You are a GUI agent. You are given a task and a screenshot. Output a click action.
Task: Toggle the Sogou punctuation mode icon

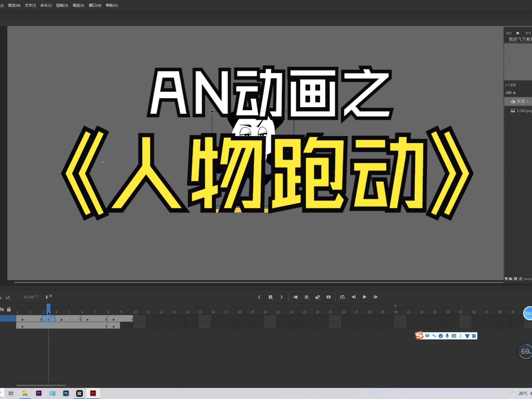click(x=434, y=336)
